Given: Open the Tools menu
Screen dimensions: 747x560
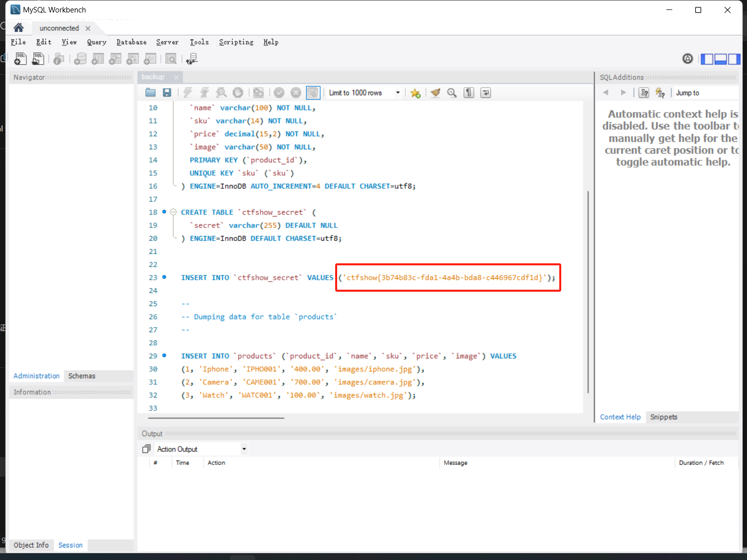Looking at the screenshot, I should click(199, 42).
